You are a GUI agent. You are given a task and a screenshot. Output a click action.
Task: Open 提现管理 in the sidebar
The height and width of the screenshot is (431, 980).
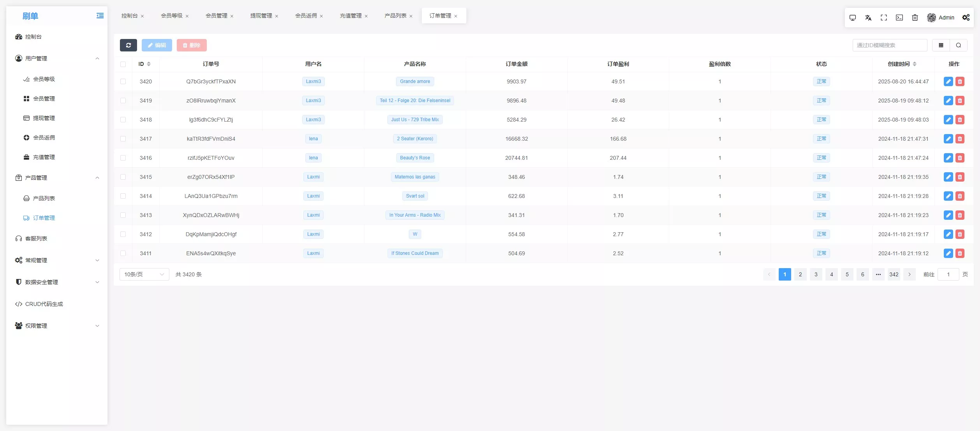point(44,118)
